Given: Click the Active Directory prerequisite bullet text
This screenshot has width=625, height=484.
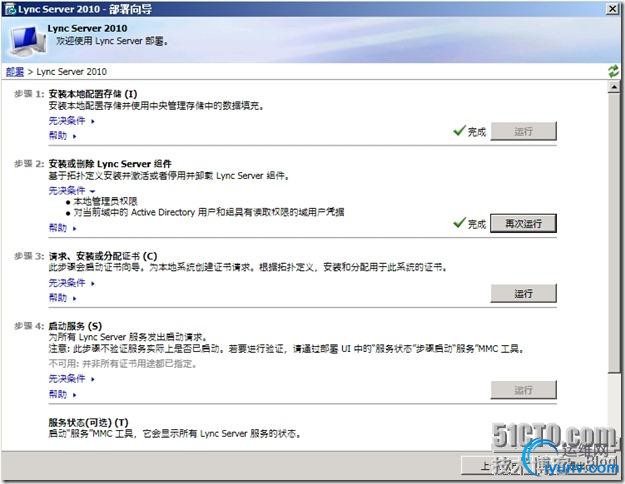Looking at the screenshot, I should click(209, 212).
